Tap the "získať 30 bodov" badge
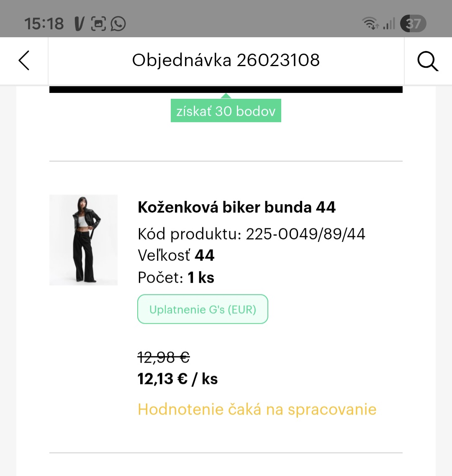The image size is (452, 476). (x=226, y=111)
